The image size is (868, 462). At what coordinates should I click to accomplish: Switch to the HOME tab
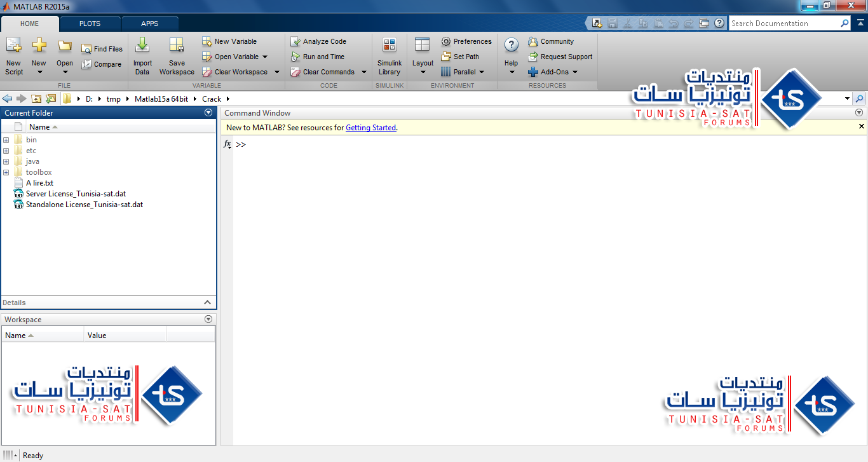click(30, 24)
